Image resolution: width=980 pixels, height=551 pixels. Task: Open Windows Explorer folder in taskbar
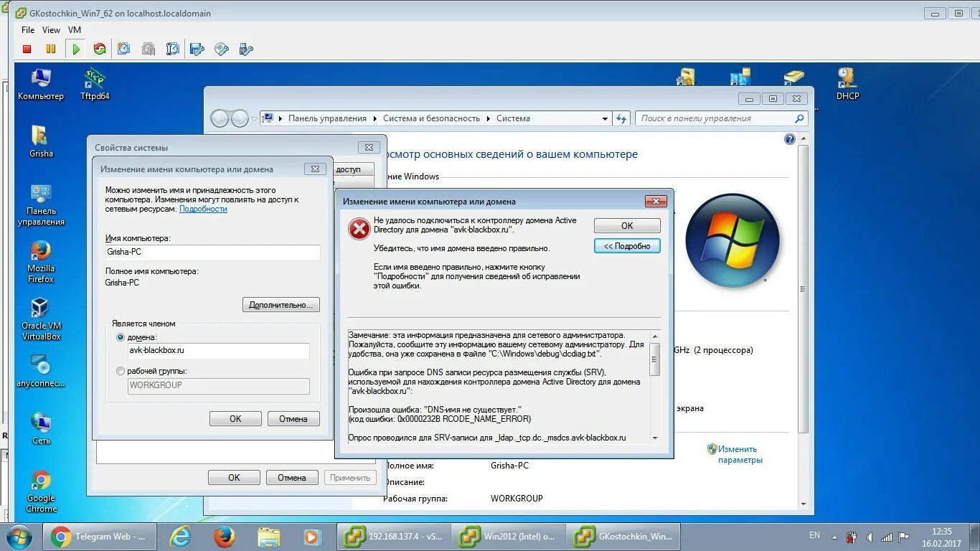tap(268, 536)
